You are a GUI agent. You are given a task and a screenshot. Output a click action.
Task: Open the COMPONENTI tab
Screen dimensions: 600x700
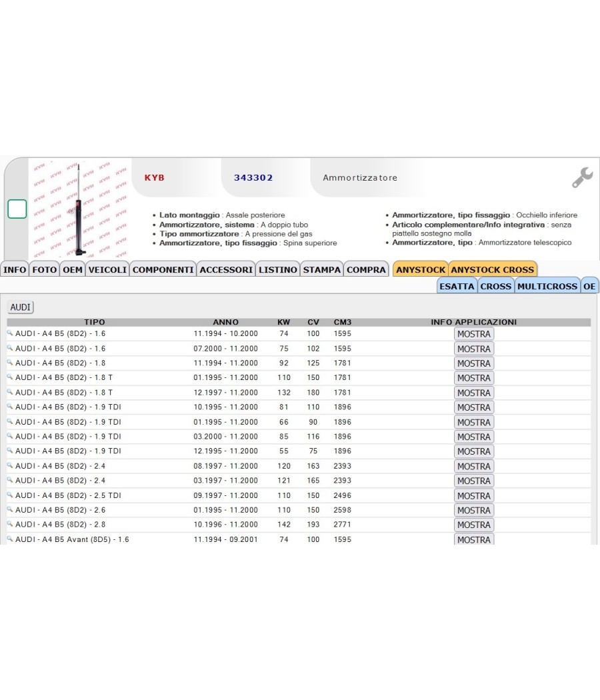163,269
